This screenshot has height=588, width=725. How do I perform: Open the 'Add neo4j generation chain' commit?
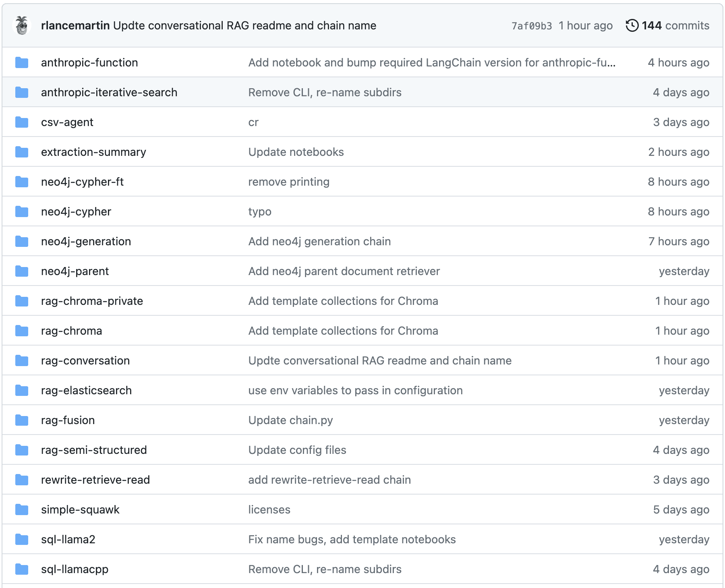[319, 241]
